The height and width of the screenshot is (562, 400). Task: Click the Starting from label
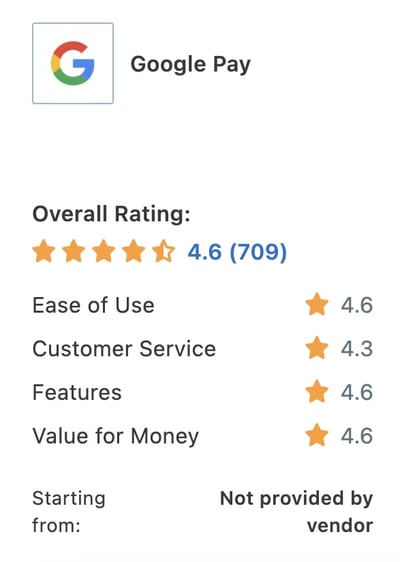(x=69, y=512)
